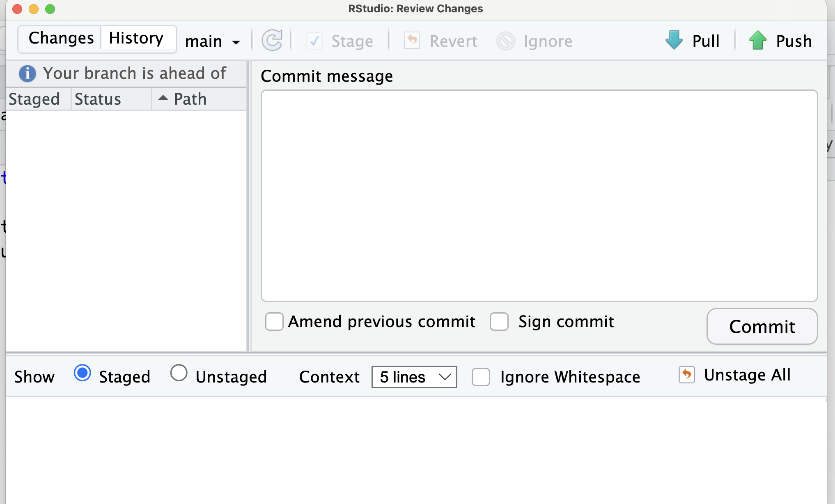Enable Amend previous commit checkbox

[x=274, y=322]
